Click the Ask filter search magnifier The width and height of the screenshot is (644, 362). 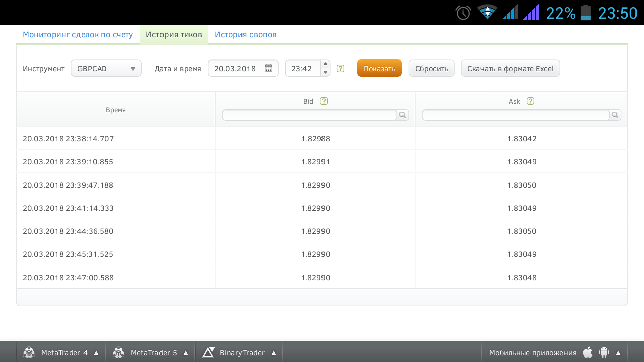click(x=615, y=115)
